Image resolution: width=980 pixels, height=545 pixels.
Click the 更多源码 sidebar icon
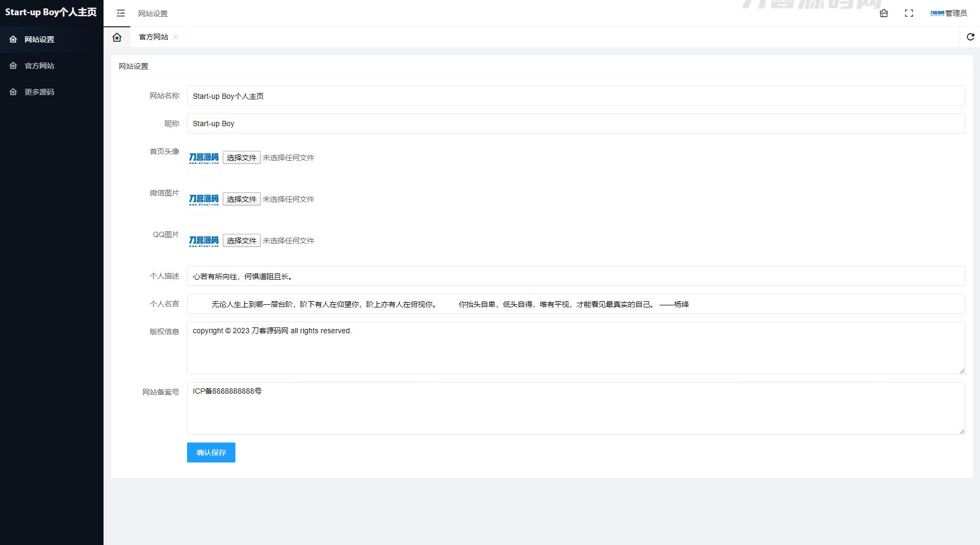click(x=14, y=92)
